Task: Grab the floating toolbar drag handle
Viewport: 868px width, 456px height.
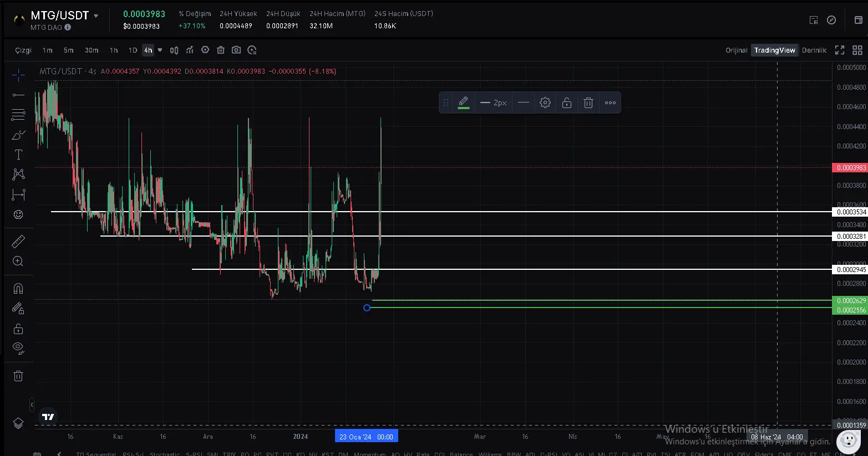Action: pyautogui.click(x=445, y=103)
